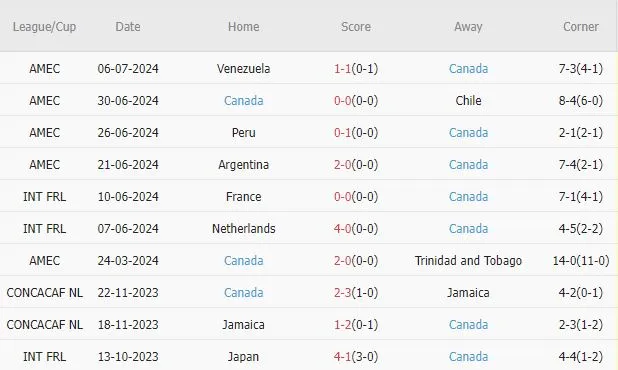Open the 1-2 score of Jamaica home match
Screen dimensions: 618x370
[342, 324]
